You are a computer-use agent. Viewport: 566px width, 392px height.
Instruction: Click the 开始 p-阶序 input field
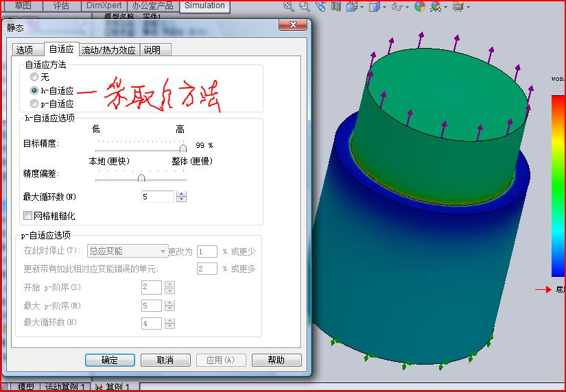(152, 287)
